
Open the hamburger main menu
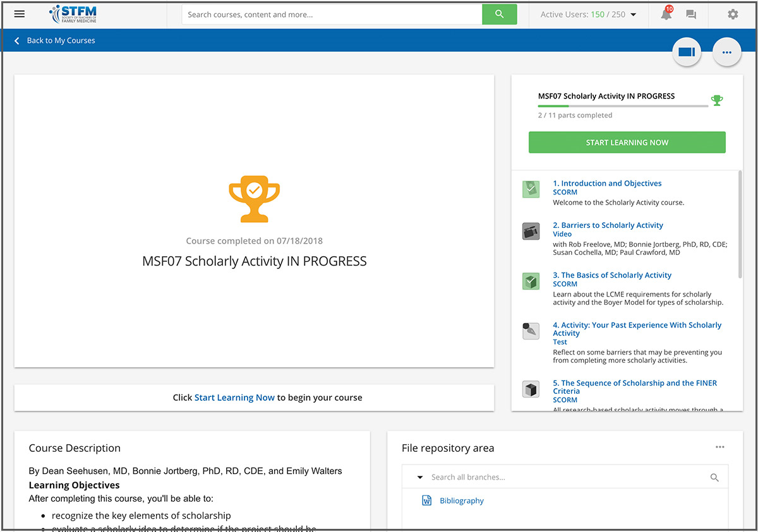tap(20, 15)
